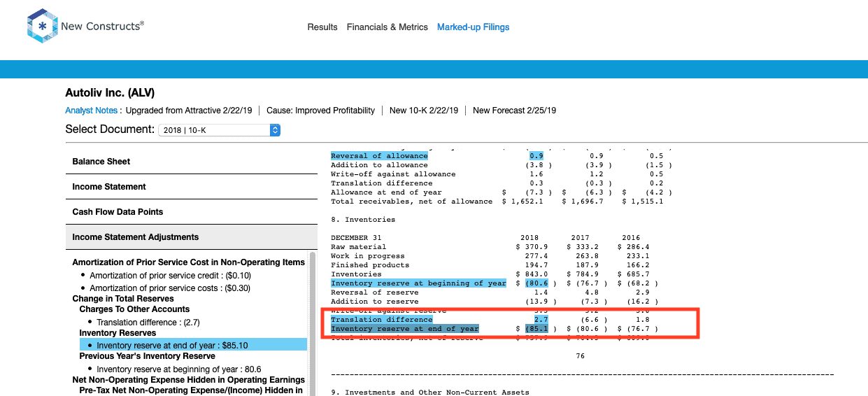Open Financials & Metrics tab

pos(387,27)
